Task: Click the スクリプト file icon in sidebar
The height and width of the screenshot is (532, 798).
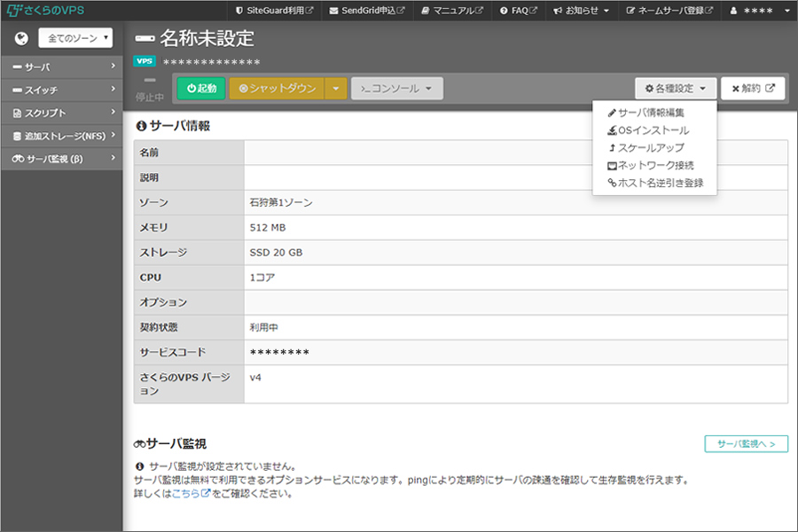Action: click(18, 113)
